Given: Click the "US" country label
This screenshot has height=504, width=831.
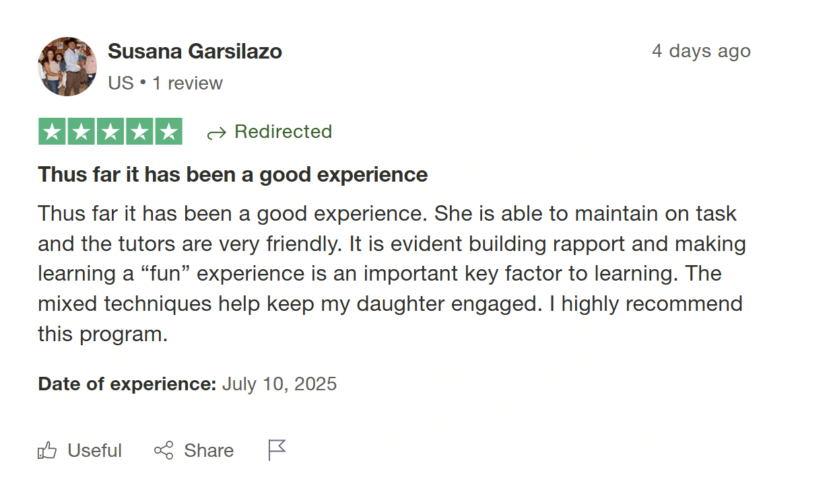Looking at the screenshot, I should tap(121, 83).
